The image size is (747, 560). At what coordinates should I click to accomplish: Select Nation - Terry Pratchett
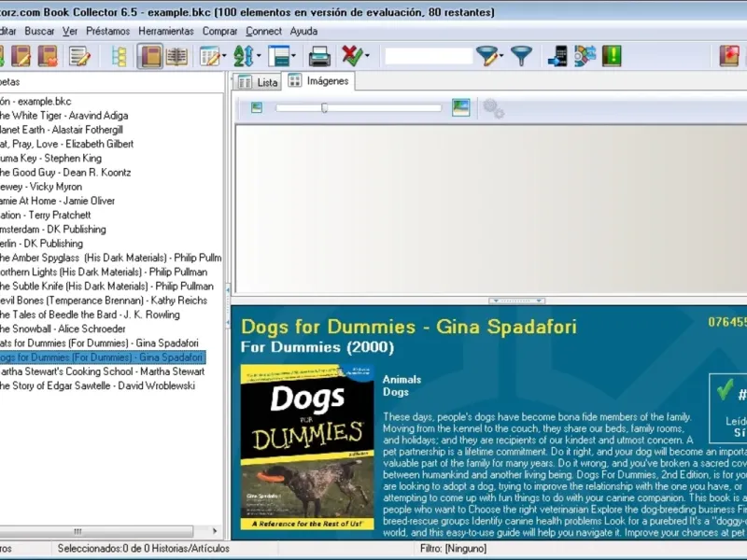(x=45, y=216)
